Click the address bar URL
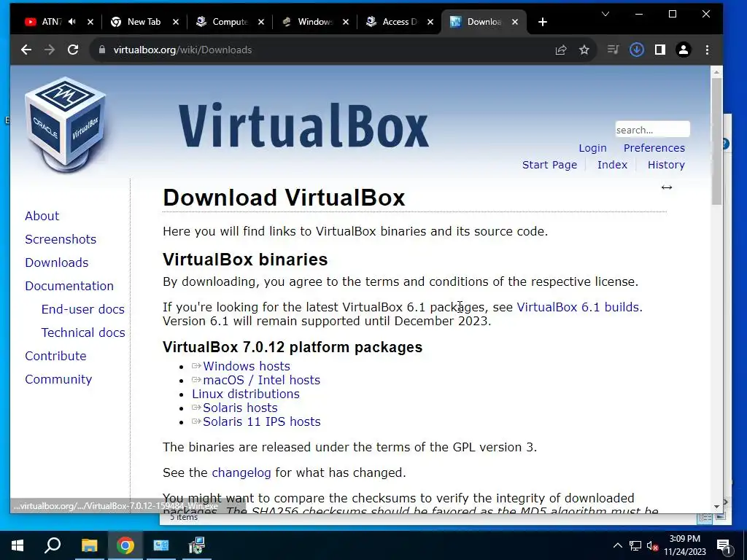 point(182,50)
